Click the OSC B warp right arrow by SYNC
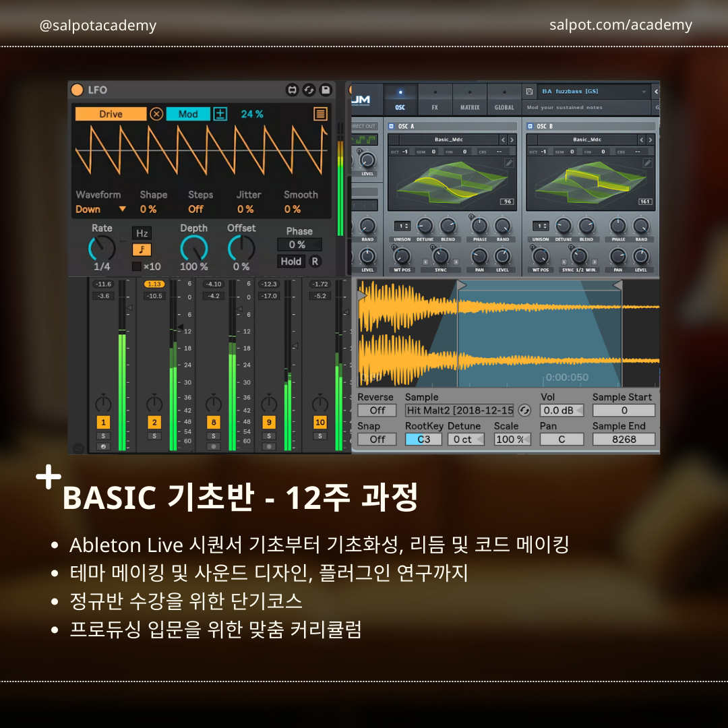 point(595,262)
